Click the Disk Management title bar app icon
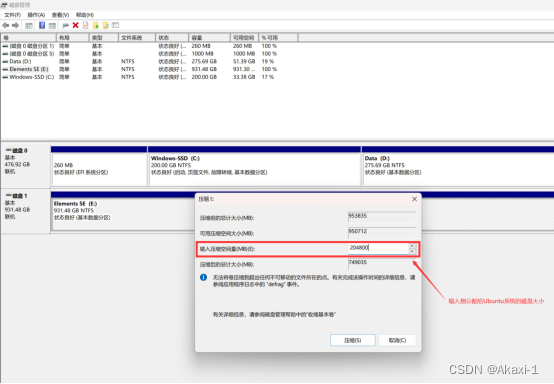The image size is (554, 384). pos(4,5)
